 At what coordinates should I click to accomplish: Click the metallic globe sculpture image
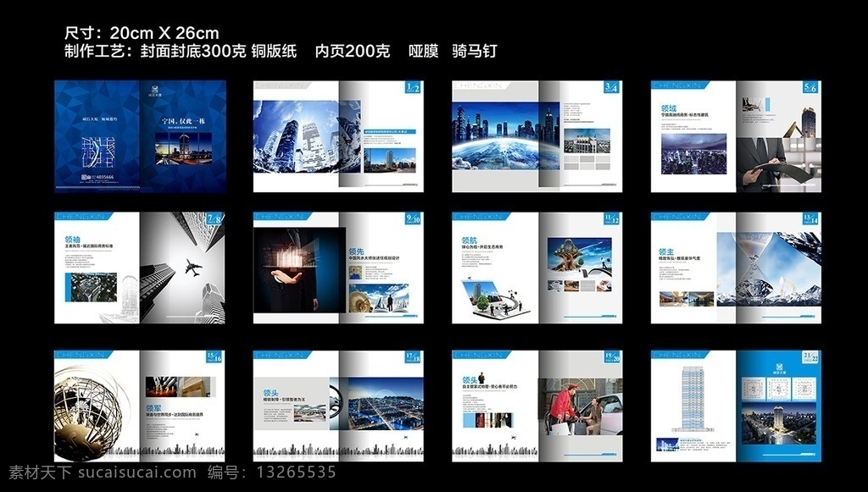click(90, 412)
